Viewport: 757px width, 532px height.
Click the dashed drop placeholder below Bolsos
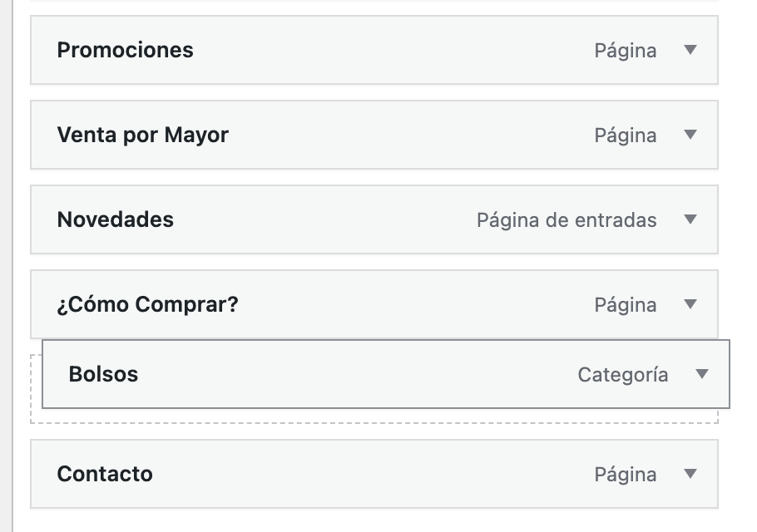tap(374, 416)
